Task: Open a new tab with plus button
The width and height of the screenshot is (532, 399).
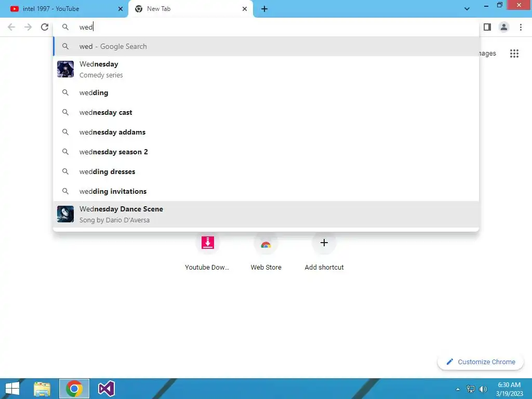Action: pos(264,9)
